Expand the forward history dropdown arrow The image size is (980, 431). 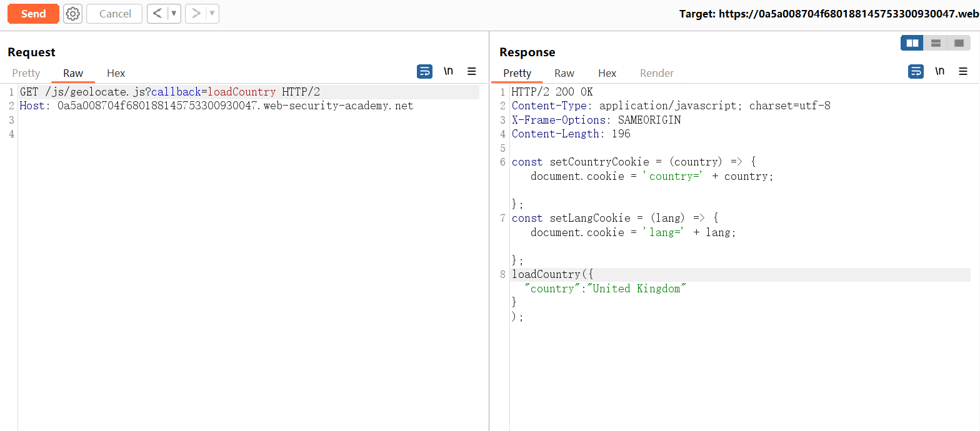(212, 14)
